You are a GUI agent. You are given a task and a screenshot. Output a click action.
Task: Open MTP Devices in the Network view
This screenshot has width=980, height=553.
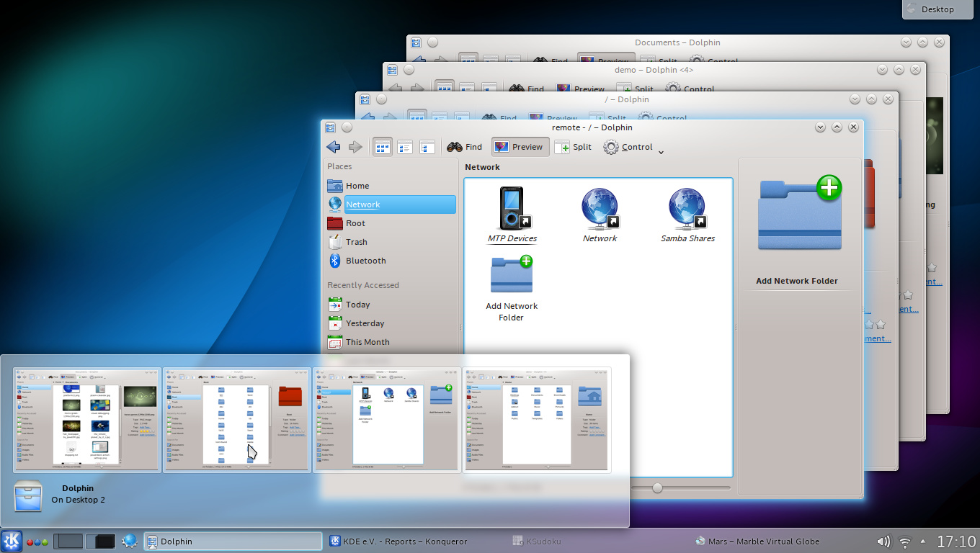[511, 209]
